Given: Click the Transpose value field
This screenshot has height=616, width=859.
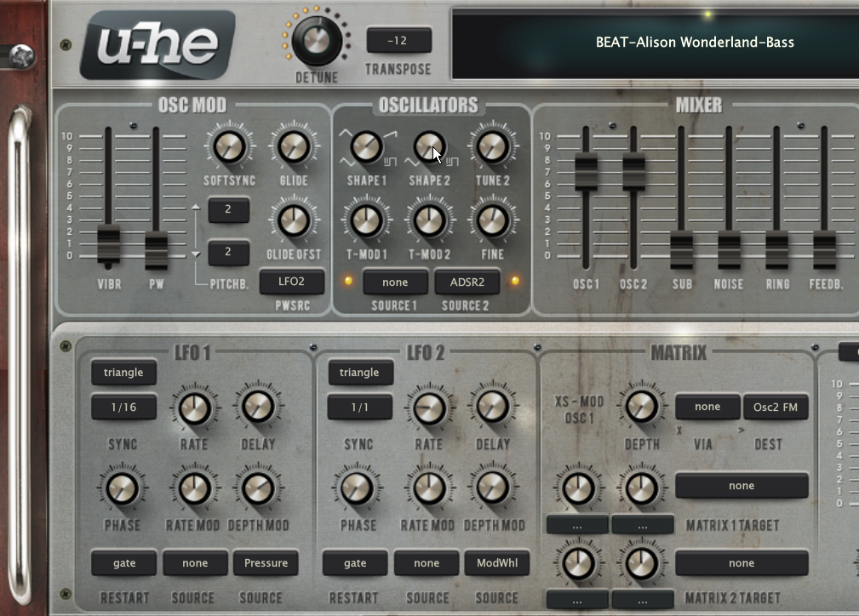Looking at the screenshot, I should (x=398, y=41).
